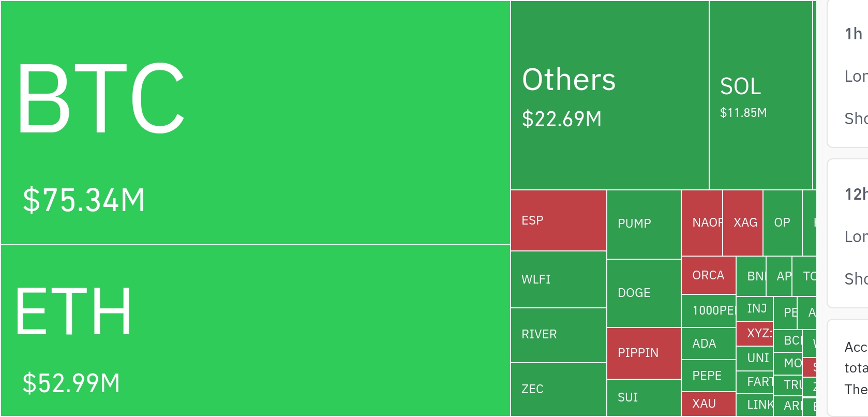This screenshot has width=868, height=417.
Task: Select the red XAG tile
Action: tap(742, 222)
